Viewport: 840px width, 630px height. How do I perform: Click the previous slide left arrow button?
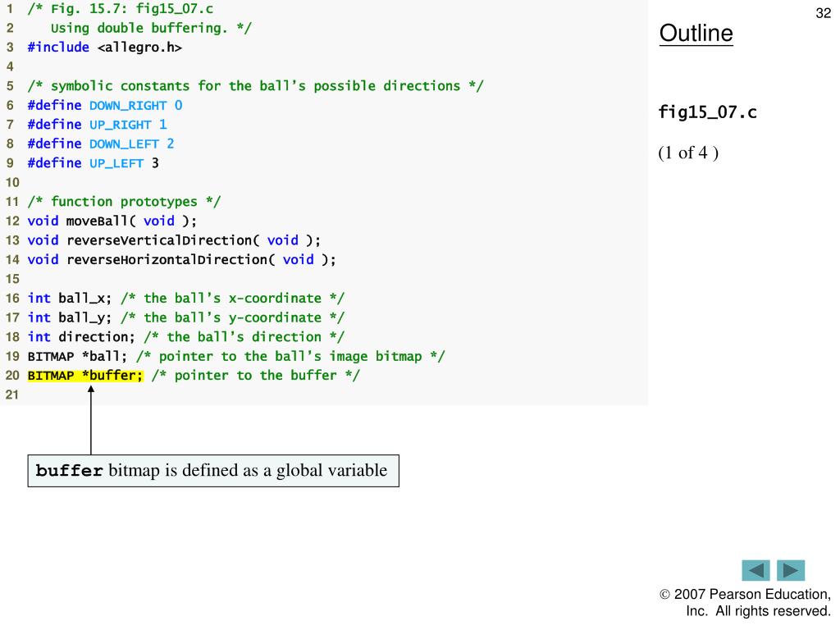pos(756,570)
